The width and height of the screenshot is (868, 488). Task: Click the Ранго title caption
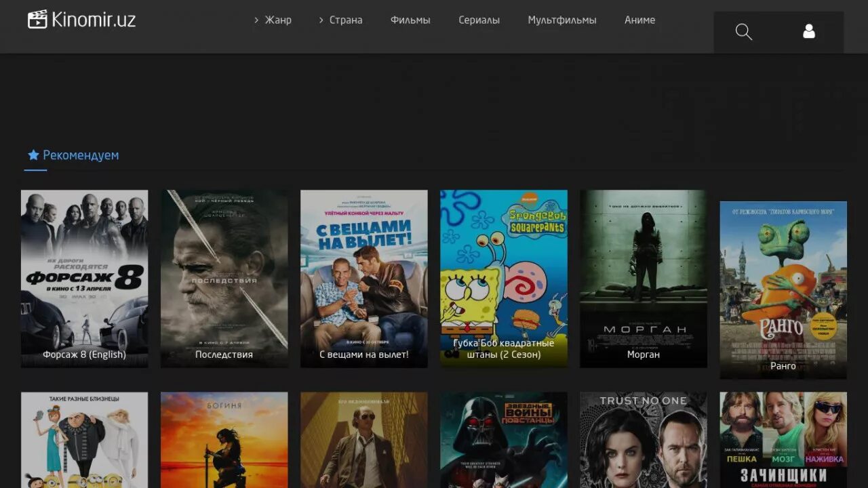pyautogui.click(x=783, y=366)
